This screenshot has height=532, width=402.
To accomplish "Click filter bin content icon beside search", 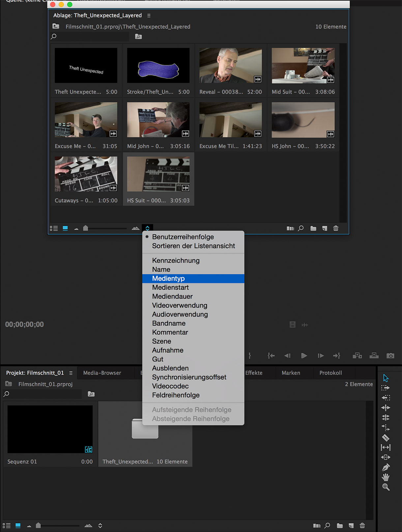I will tap(138, 37).
